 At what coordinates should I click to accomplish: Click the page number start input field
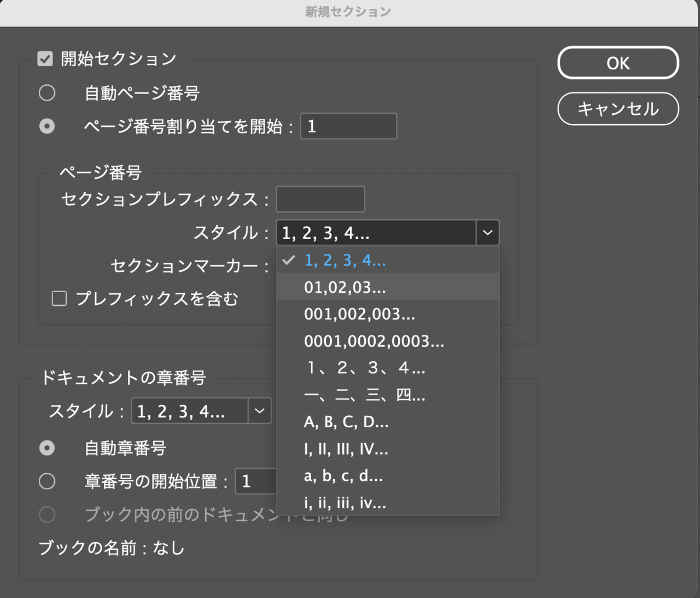tap(348, 126)
